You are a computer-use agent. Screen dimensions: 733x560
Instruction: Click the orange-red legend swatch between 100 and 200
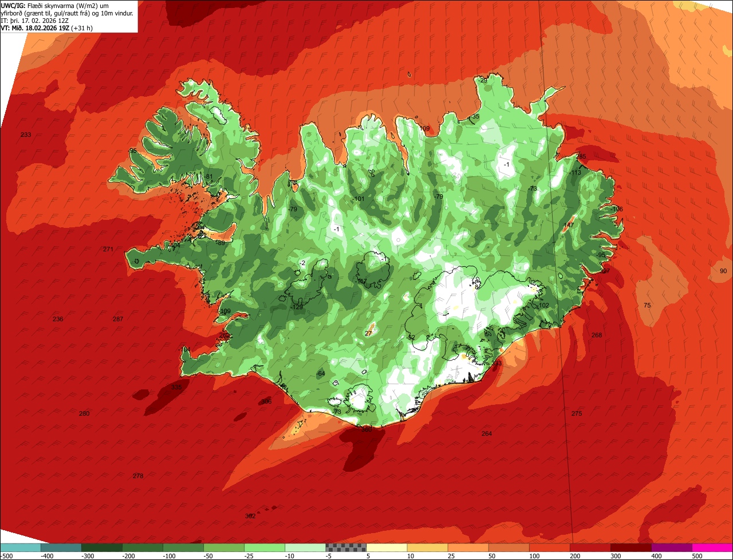click(x=549, y=547)
